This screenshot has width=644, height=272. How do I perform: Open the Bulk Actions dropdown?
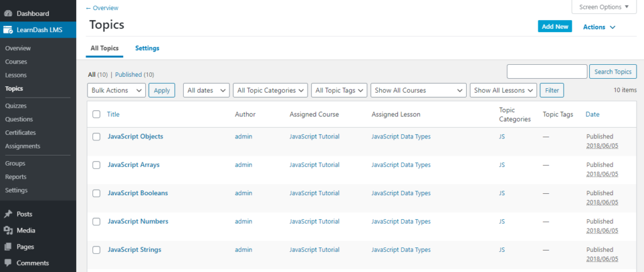coord(116,91)
